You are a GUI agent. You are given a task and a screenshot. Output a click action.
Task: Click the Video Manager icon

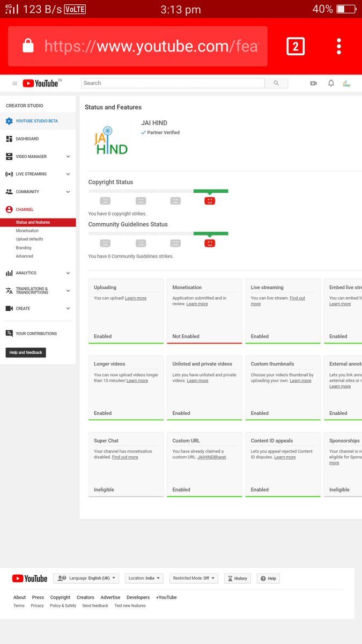(x=9, y=157)
